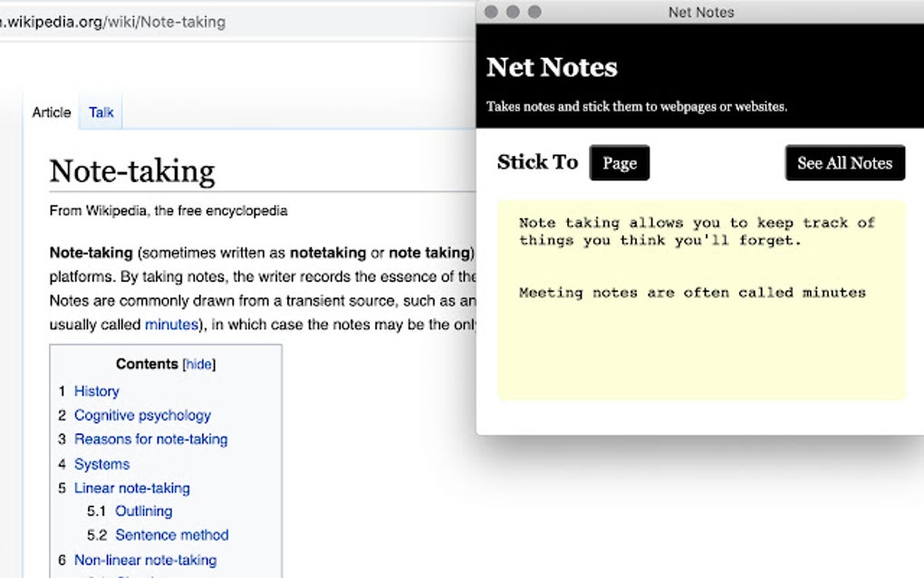Open the Non-linear note-taking link
924x578 pixels.
point(146,560)
